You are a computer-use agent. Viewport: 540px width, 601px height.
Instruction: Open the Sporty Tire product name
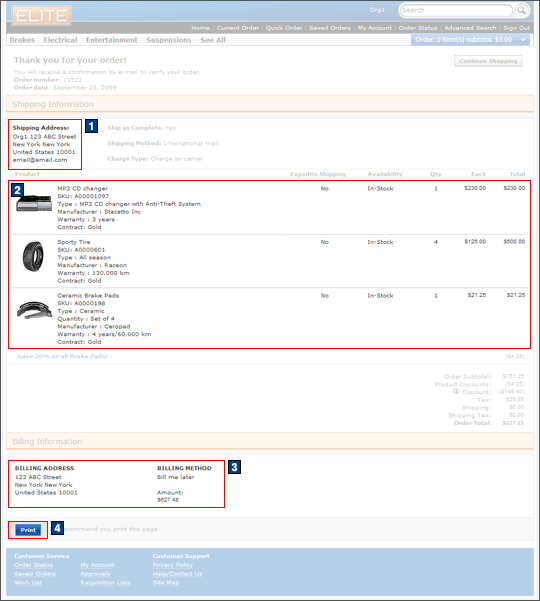pyautogui.click(x=74, y=242)
